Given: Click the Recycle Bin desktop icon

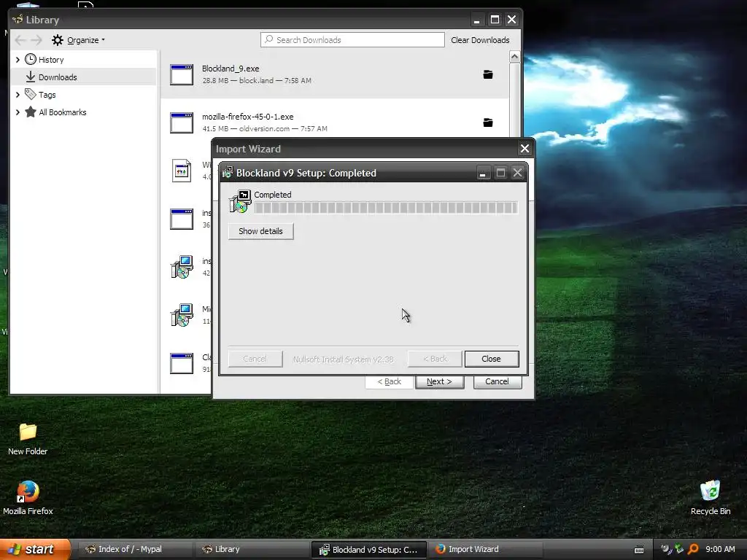Looking at the screenshot, I should click(711, 498).
